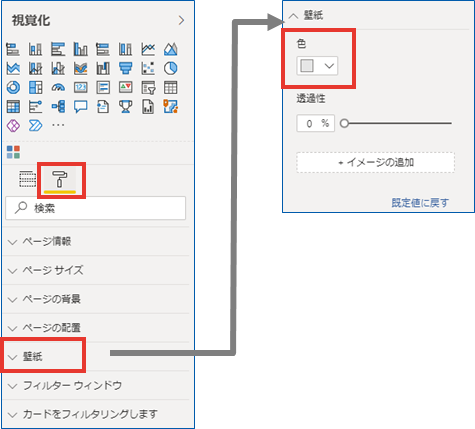Expand the カードをフィルタリングします section

coord(96,414)
